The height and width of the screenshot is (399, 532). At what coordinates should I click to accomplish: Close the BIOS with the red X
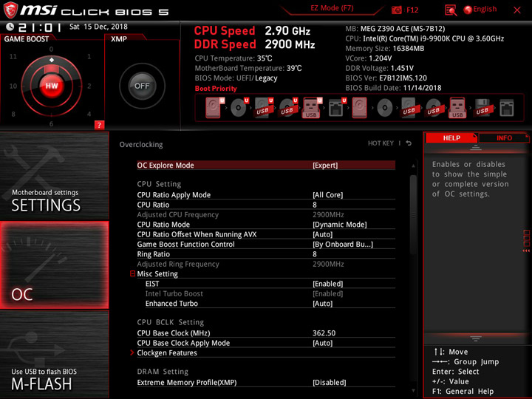click(517, 10)
